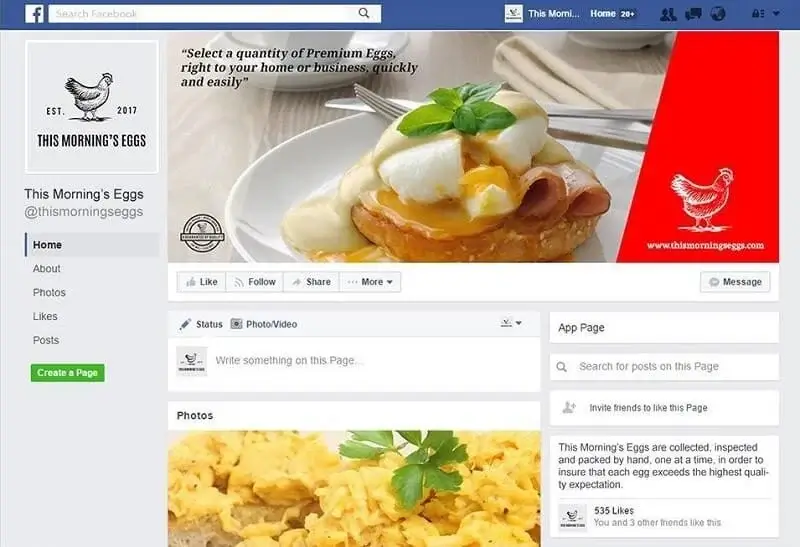Open the account menu arrow in top bar
800x547 pixels.
point(776,14)
